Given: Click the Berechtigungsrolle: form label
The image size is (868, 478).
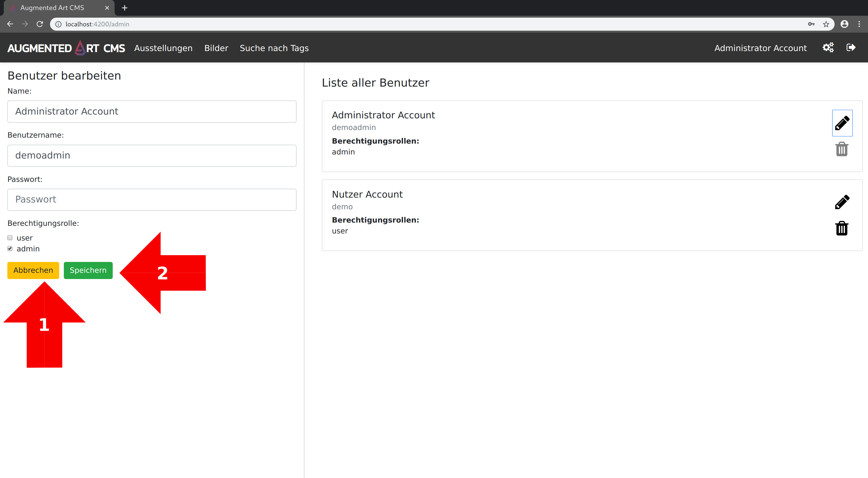Looking at the screenshot, I should tap(43, 223).
